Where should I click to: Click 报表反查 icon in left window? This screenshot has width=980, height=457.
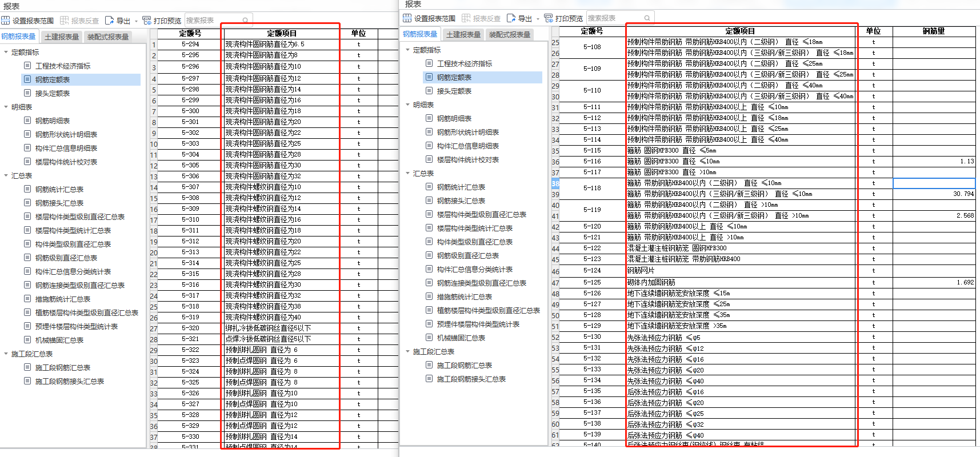(65, 21)
